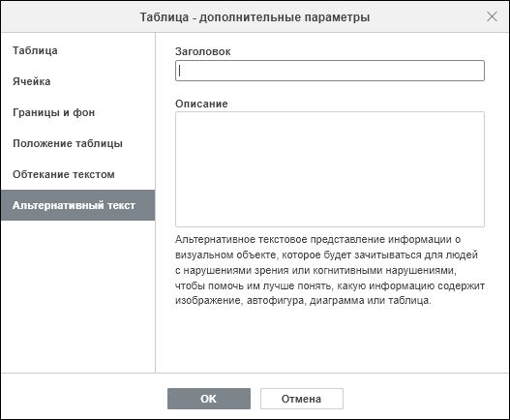Screen dimensions: 510x420
Task: Close the table advanced settings dialog
Action: 492,16
